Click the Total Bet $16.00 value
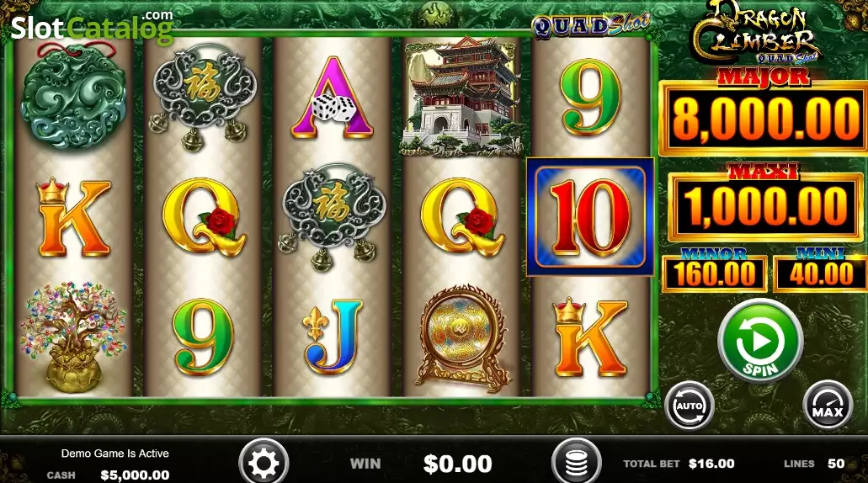 pos(711,464)
